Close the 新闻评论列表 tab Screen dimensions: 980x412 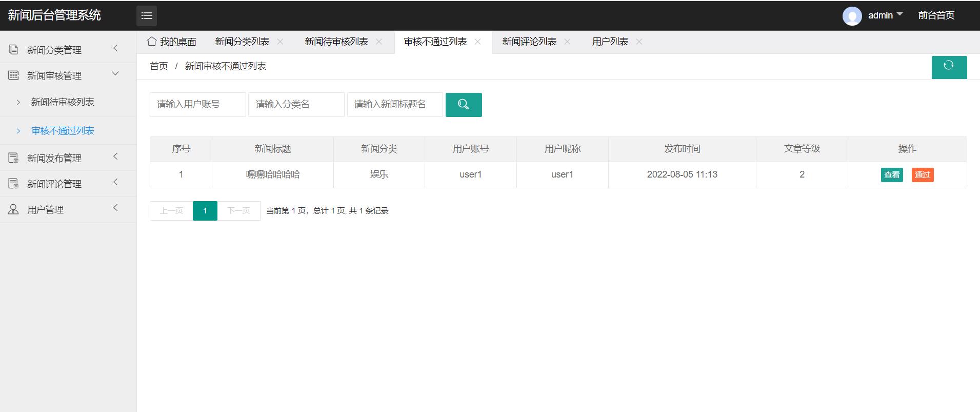click(567, 42)
